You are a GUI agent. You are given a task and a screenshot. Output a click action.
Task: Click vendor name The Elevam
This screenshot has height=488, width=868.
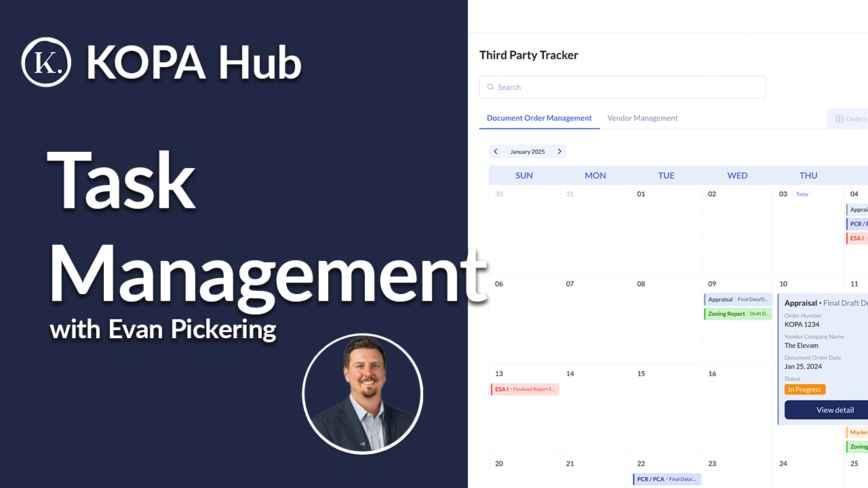click(802, 346)
